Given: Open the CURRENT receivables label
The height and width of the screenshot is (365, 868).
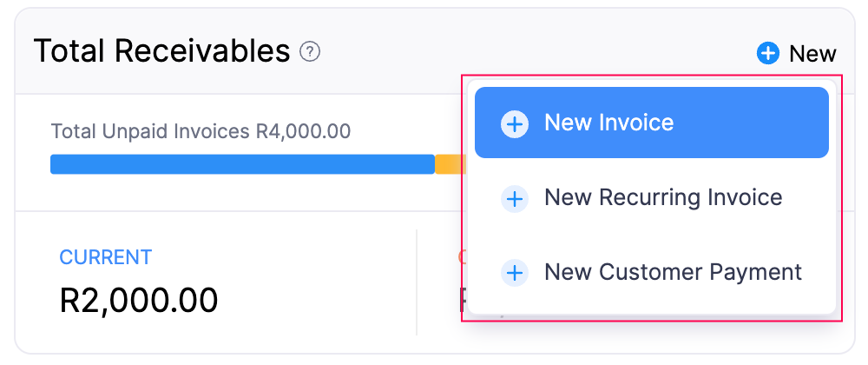Looking at the screenshot, I should 105,257.
